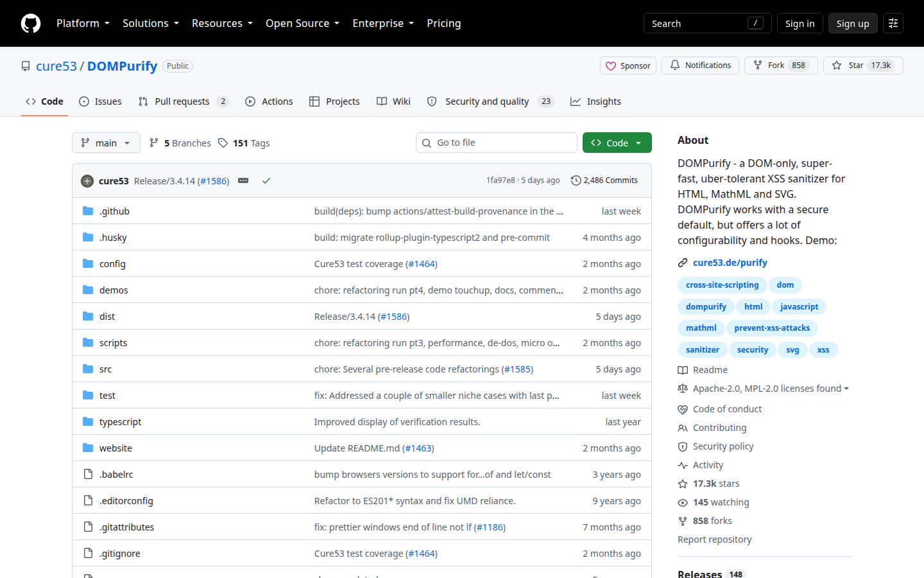Open the Code of conduct link
This screenshot has height=578, width=924.
click(x=720, y=409)
